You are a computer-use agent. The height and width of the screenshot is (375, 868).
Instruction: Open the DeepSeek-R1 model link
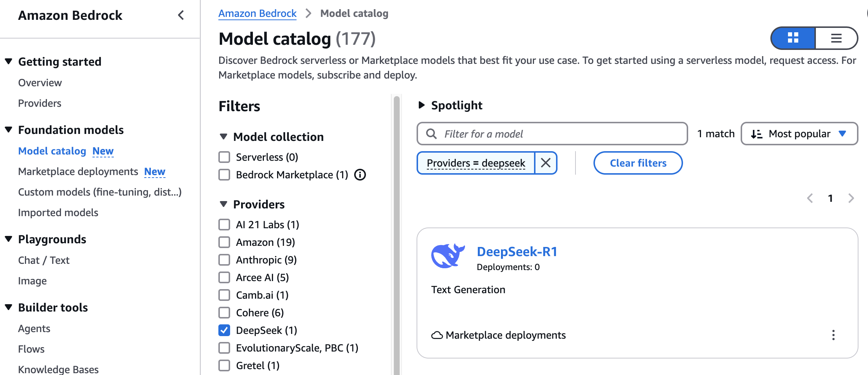[517, 252]
